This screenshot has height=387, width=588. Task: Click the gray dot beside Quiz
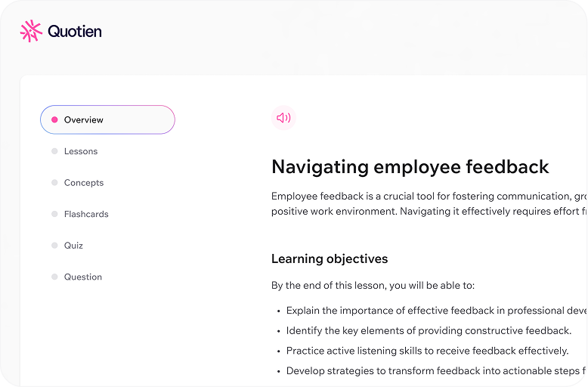[54, 245]
